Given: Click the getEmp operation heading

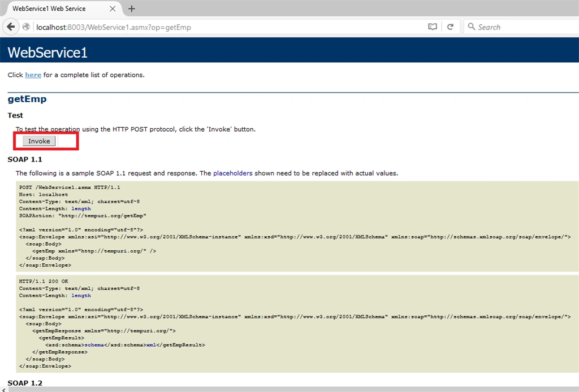Looking at the screenshot, I should [27, 99].
